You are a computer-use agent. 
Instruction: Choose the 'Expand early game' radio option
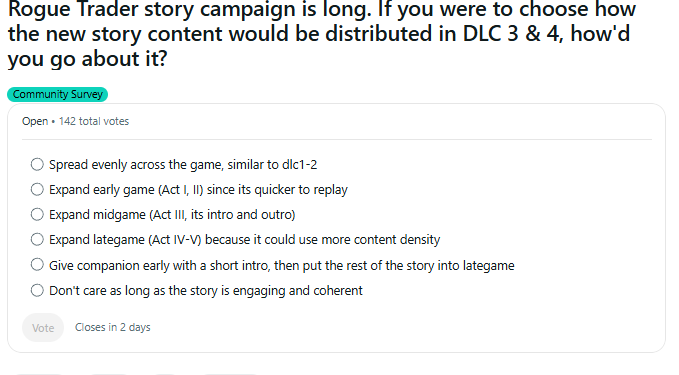coord(37,190)
